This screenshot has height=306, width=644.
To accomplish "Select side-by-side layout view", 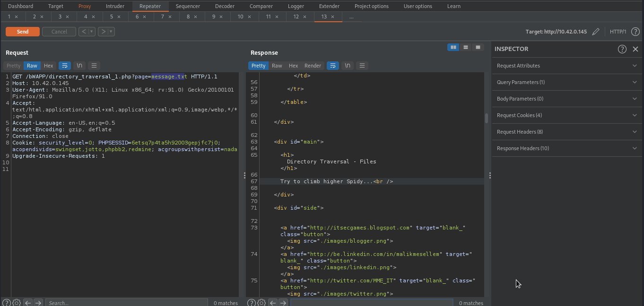I will [453, 47].
